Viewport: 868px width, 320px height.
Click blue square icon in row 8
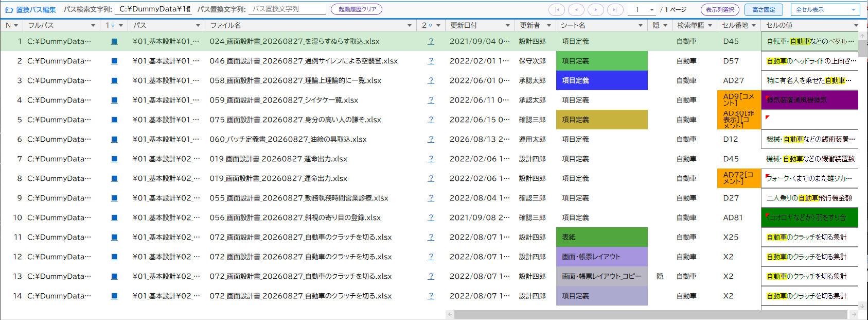pyautogui.click(x=114, y=178)
